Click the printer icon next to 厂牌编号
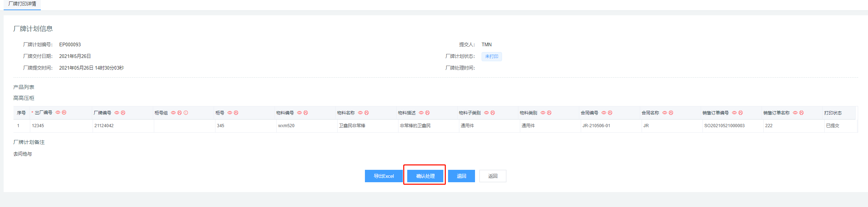Viewport: 868px width, 207px height. 123,113
